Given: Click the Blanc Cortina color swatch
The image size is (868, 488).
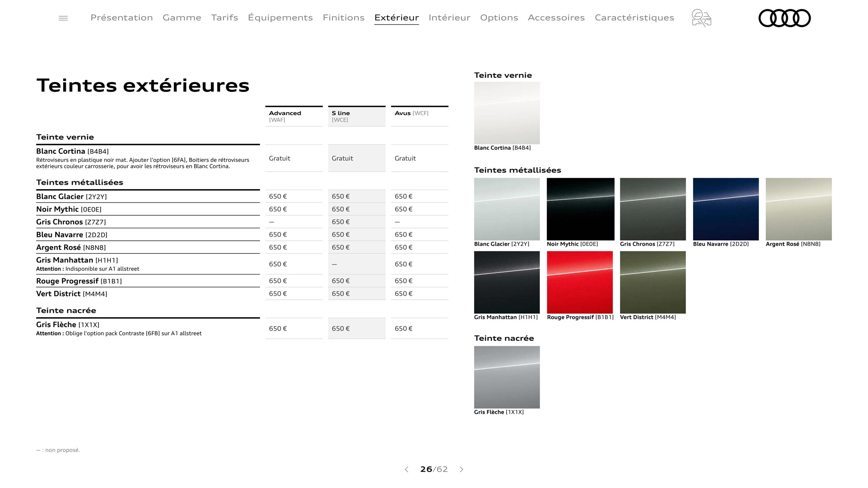Looking at the screenshot, I should pos(507,113).
